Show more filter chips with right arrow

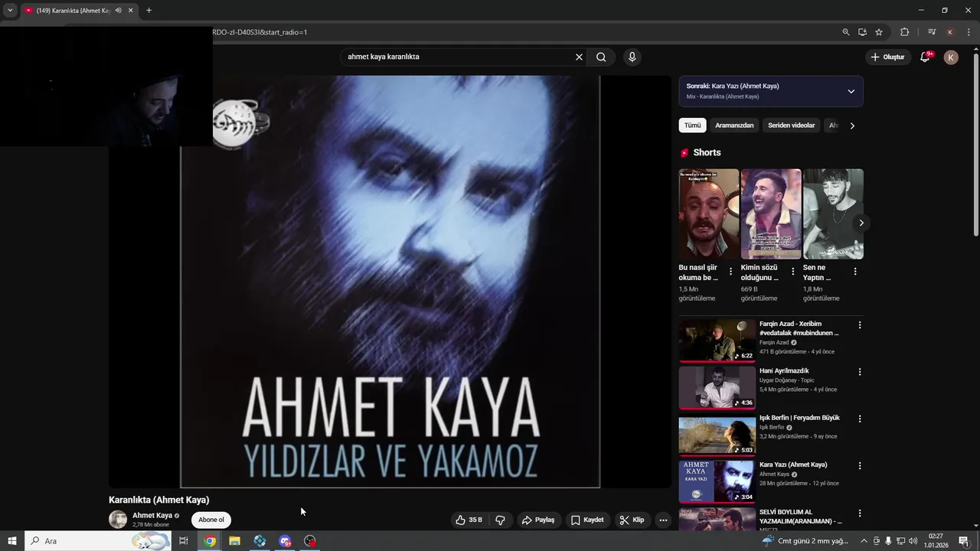852,126
